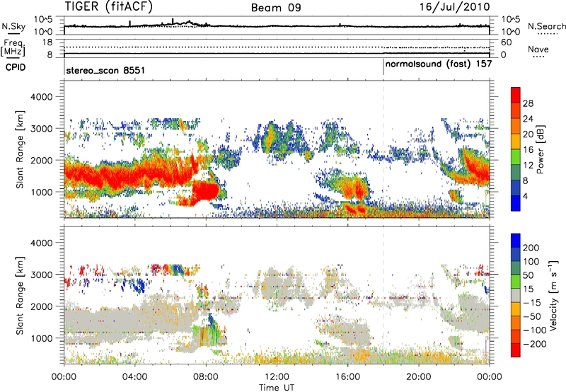Screen dimensions: 566x392
Task: Click the 'Velocity [m s-1]' colorbar label
Action: (553, 295)
